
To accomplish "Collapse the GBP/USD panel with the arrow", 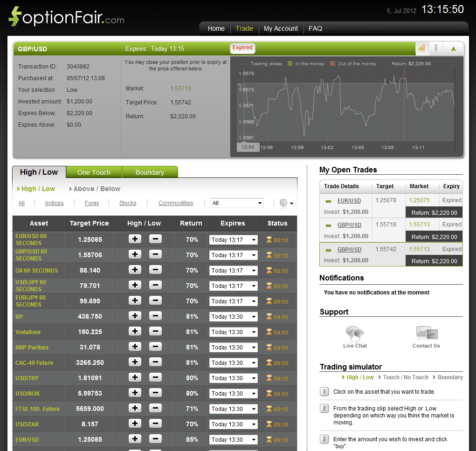I will 453,48.
